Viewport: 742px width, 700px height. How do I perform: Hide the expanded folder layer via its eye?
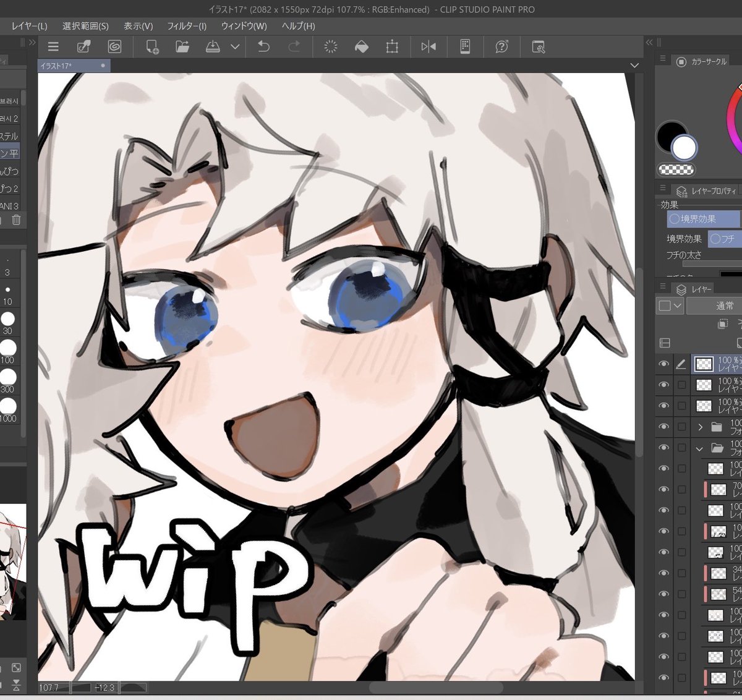pos(664,448)
